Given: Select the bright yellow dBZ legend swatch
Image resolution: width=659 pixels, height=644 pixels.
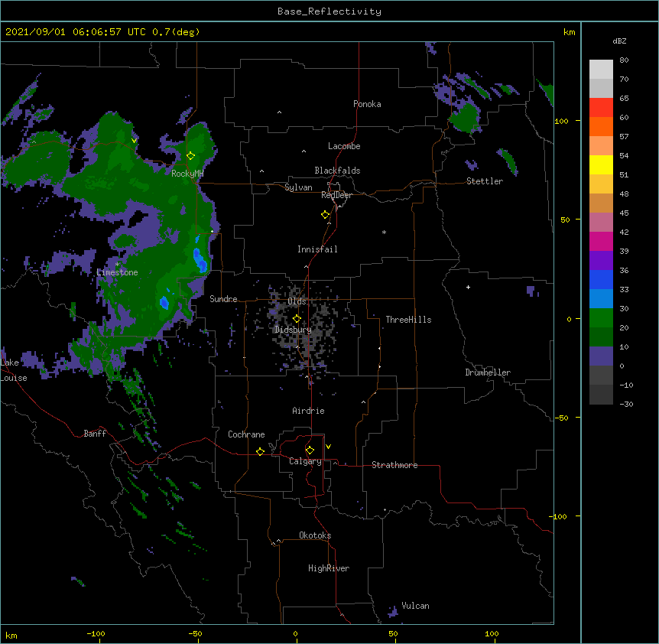Looking at the screenshot, I should 601,164.
